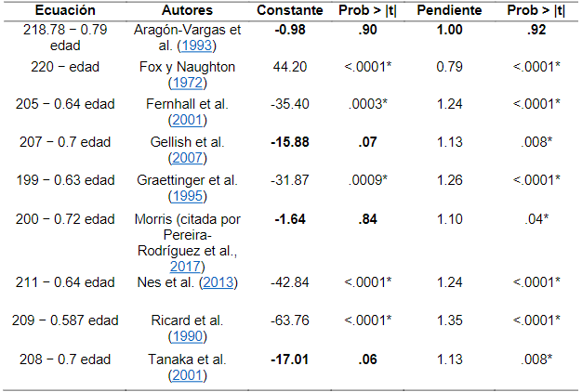Click the Prob > |t| header beside Constante
This screenshot has height=392, width=582.
(366, 10)
